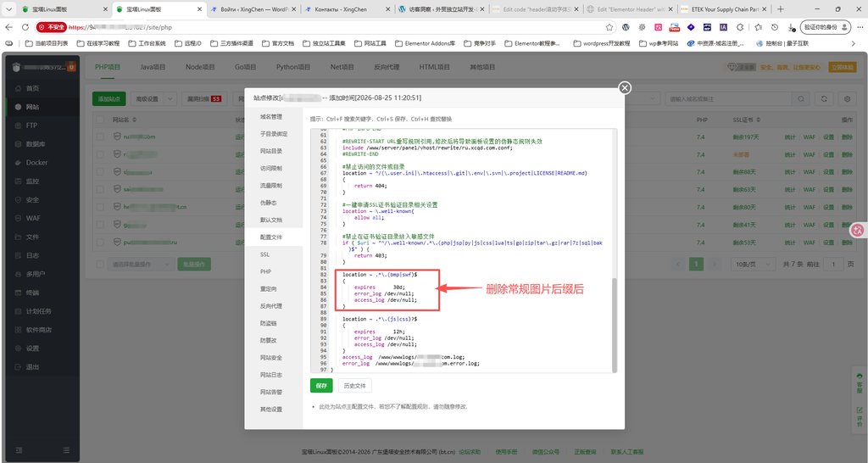This screenshot has height=463, width=868.
Task: Open 历史文件 history files
Action: pos(355,386)
